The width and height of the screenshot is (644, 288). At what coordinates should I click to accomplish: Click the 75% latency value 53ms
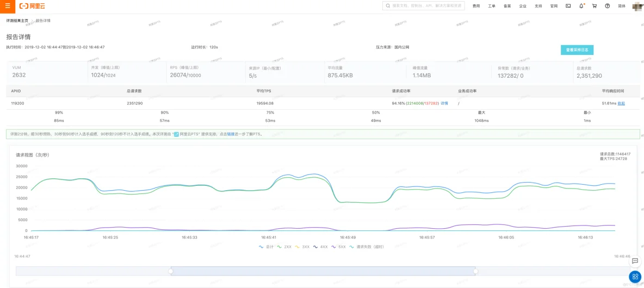(x=270, y=121)
